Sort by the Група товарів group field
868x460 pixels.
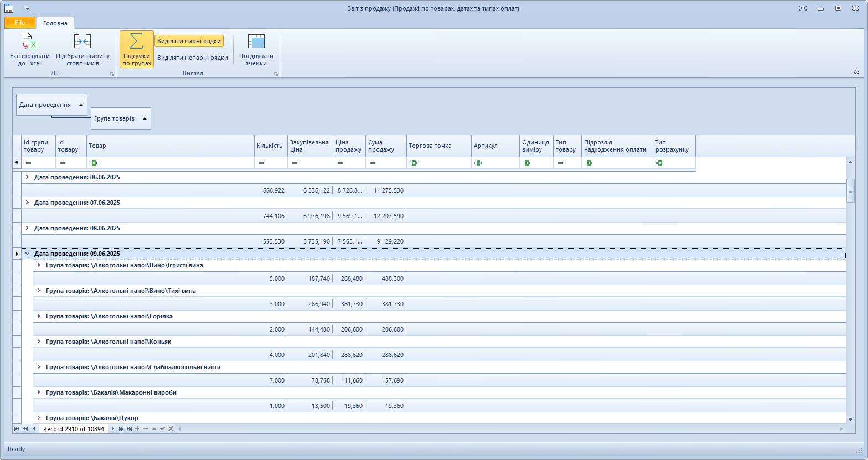coord(121,118)
